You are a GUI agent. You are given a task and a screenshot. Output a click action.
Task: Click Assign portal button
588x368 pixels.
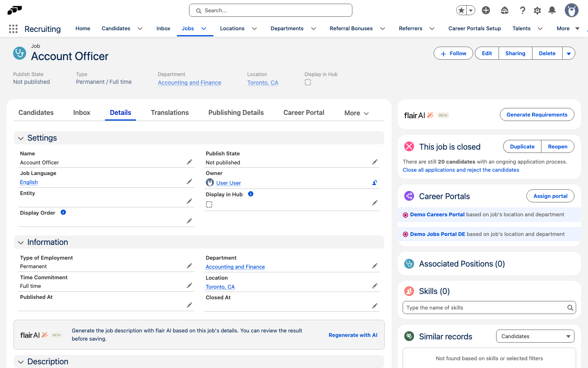[x=550, y=196]
